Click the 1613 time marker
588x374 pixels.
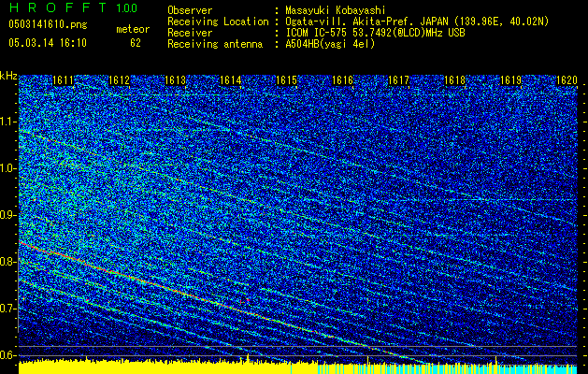pos(175,80)
